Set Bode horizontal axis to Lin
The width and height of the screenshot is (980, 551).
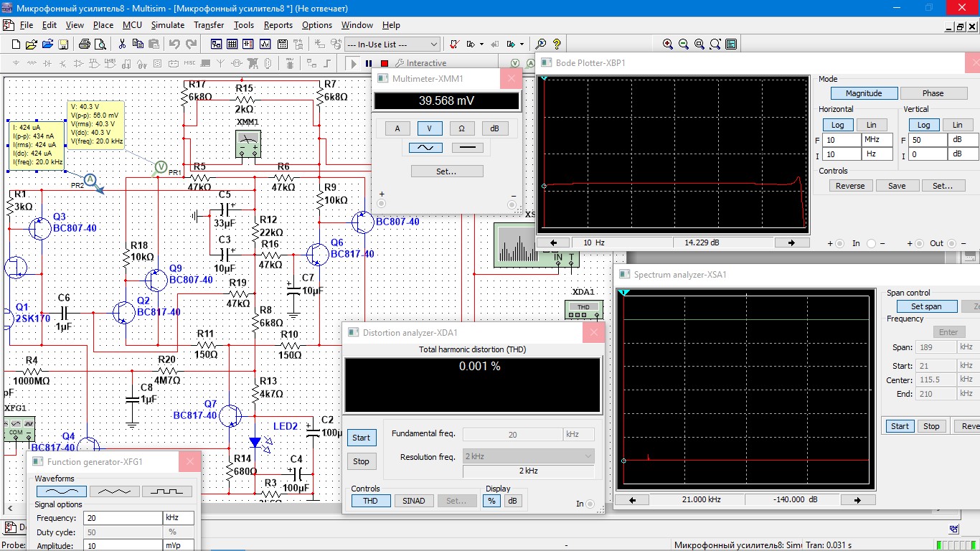coord(871,125)
